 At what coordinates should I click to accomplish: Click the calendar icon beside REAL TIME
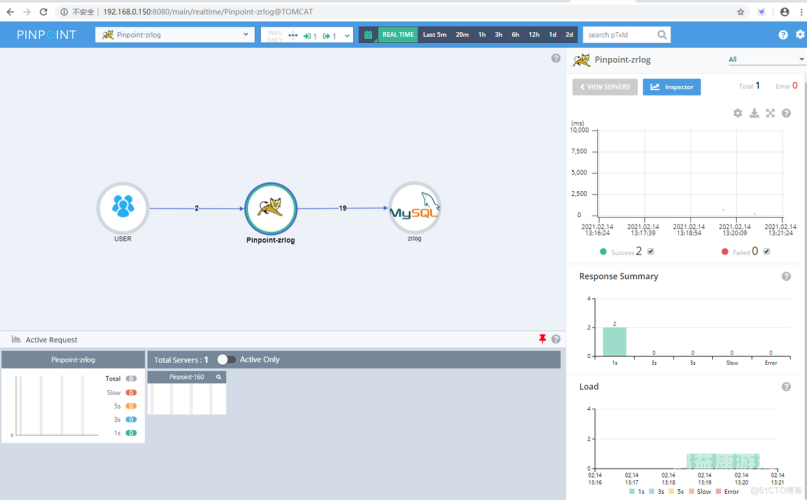[x=369, y=35]
